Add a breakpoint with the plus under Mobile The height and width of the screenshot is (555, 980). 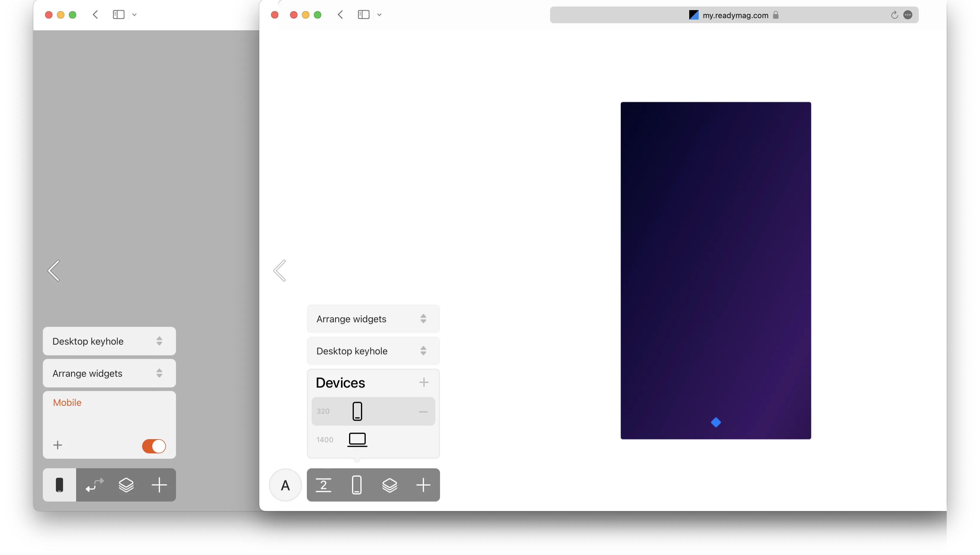point(57,445)
